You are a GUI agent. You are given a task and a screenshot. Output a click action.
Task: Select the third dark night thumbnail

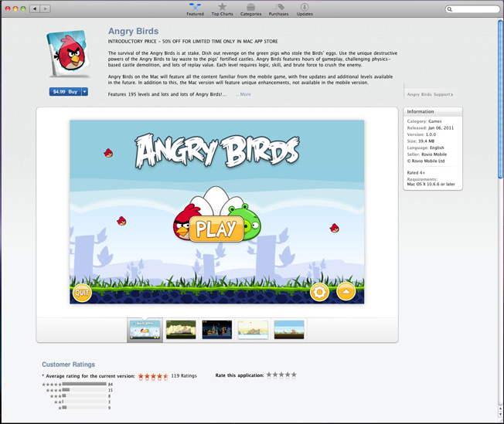tap(217, 330)
